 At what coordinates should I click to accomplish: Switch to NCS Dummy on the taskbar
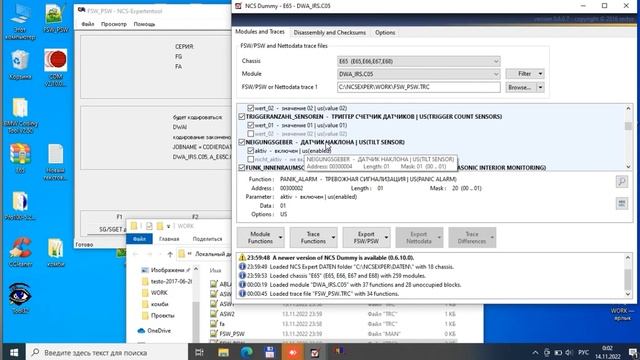pos(315,352)
